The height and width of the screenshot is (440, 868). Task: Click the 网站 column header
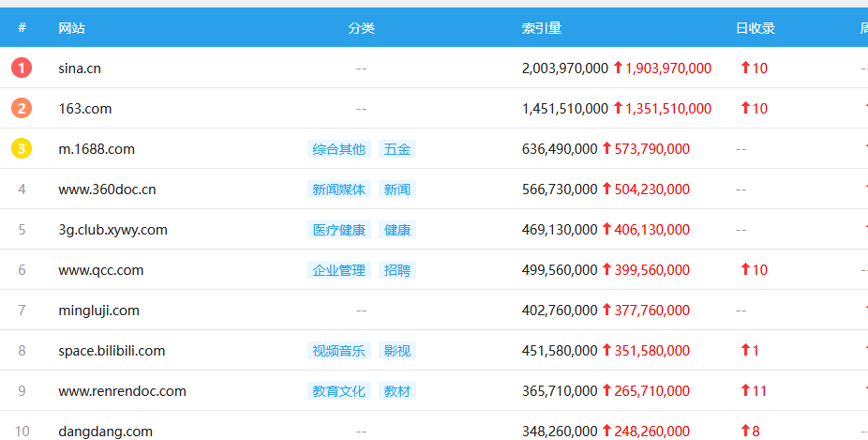(71, 28)
